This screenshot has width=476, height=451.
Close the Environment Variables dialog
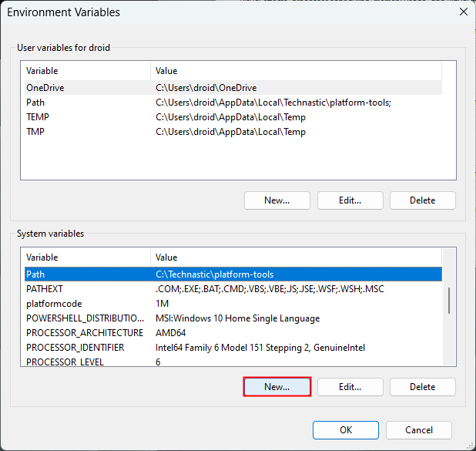click(x=463, y=12)
